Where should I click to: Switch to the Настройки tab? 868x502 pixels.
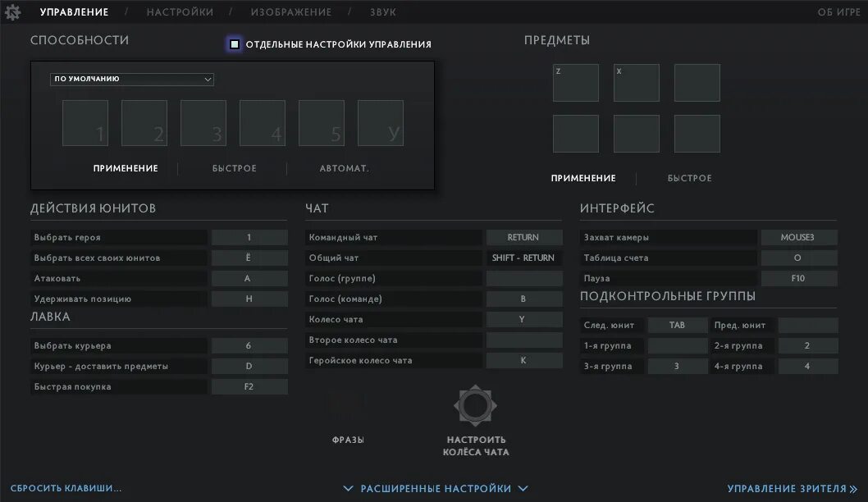point(180,12)
